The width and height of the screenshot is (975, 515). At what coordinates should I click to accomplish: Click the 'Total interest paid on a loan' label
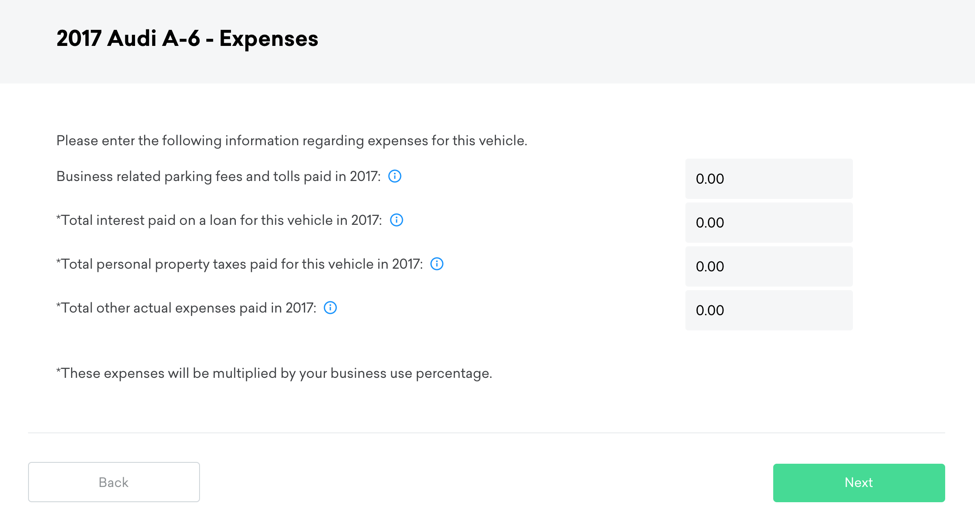coord(220,221)
